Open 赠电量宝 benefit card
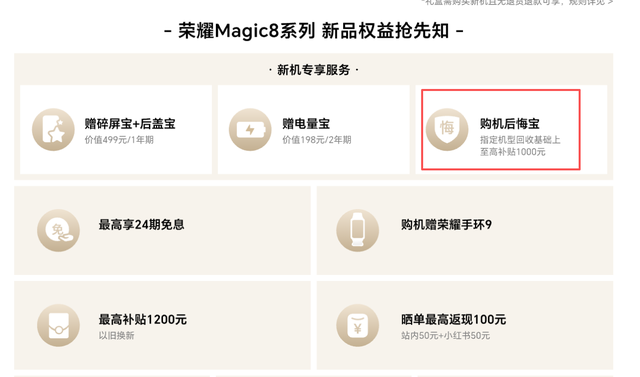The height and width of the screenshot is (377, 640). coord(313,130)
